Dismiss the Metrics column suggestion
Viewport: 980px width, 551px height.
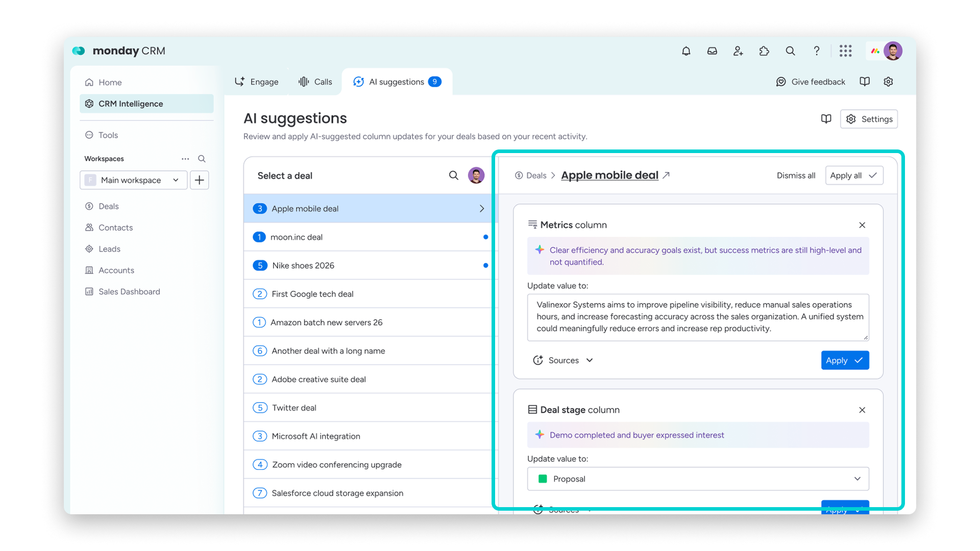tap(862, 225)
